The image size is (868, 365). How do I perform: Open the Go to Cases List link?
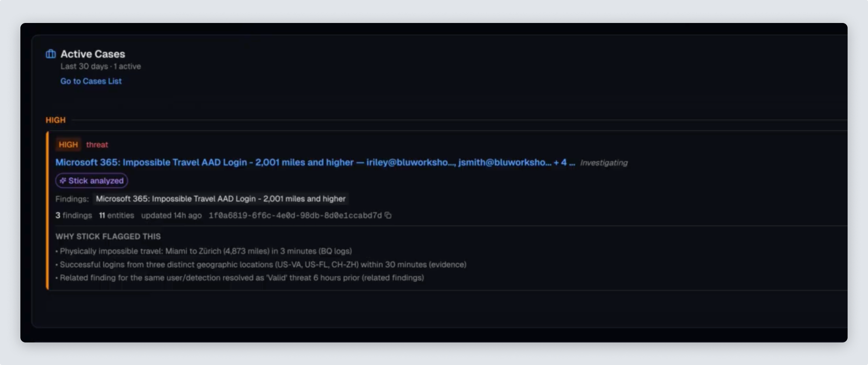pyautogui.click(x=91, y=81)
